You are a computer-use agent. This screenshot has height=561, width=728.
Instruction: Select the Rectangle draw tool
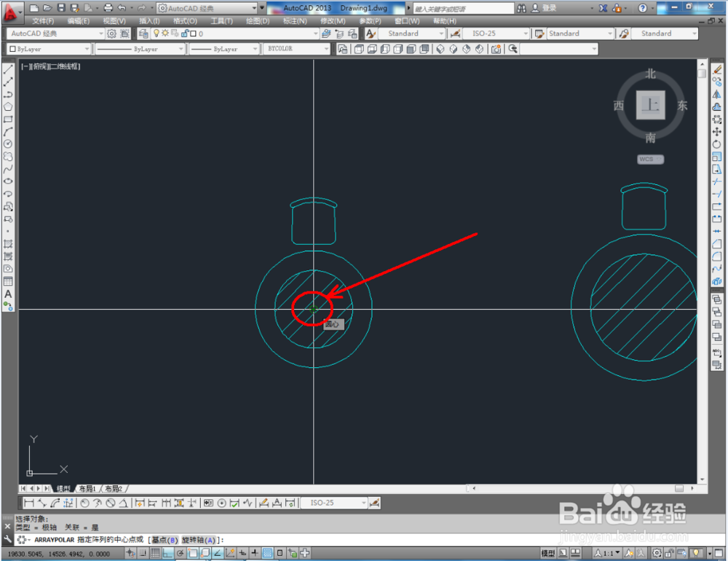8,119
